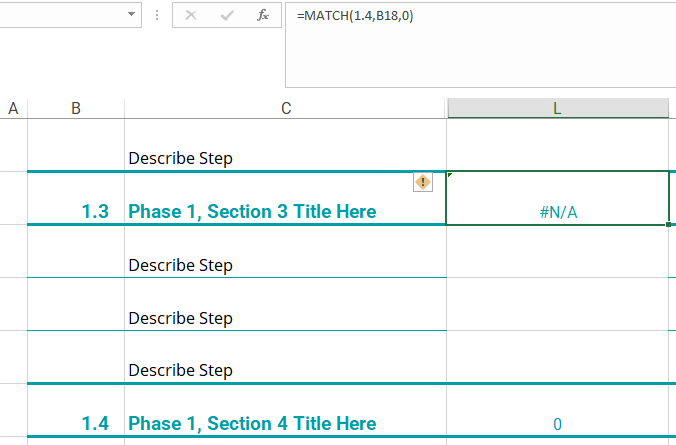Click inside the Name Box field
Viewport: 676px width, 445px height.
[x=60, y=16]
